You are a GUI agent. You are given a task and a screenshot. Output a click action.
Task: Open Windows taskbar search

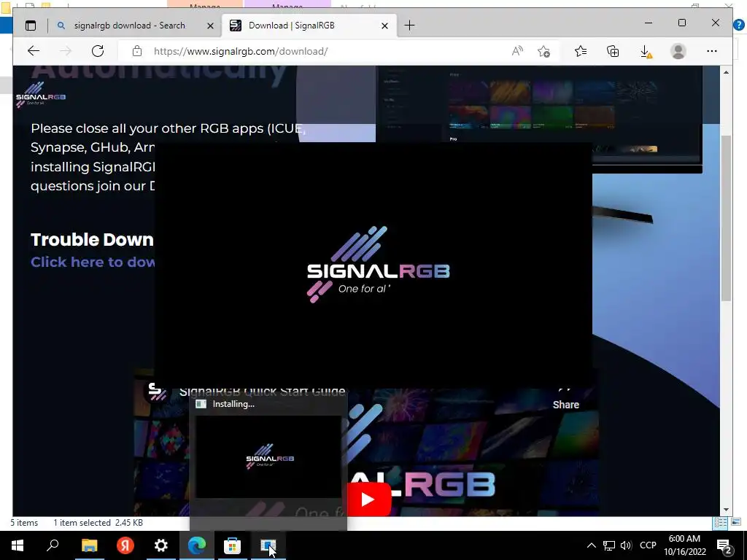tap(53, 545)
